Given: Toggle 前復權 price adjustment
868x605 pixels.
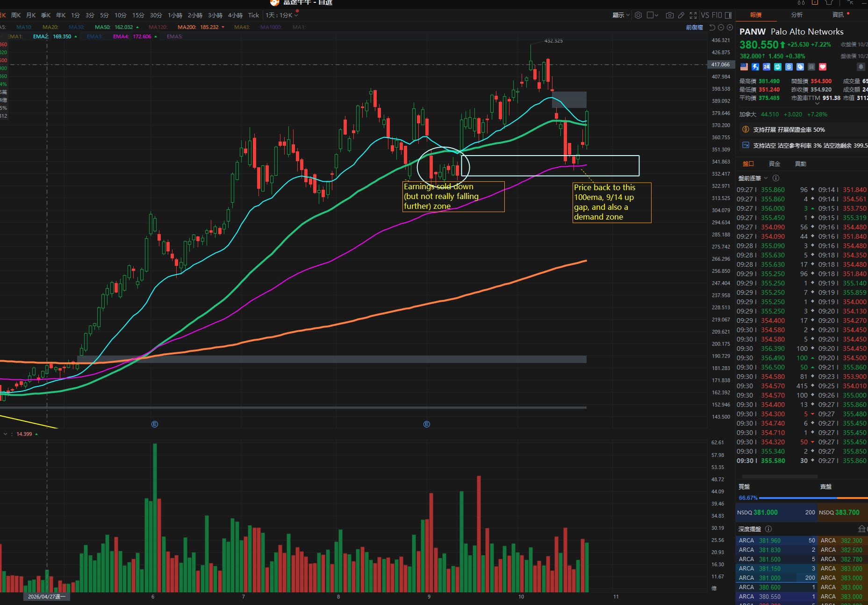Looking at the screenshot, I should pos(694,27).
